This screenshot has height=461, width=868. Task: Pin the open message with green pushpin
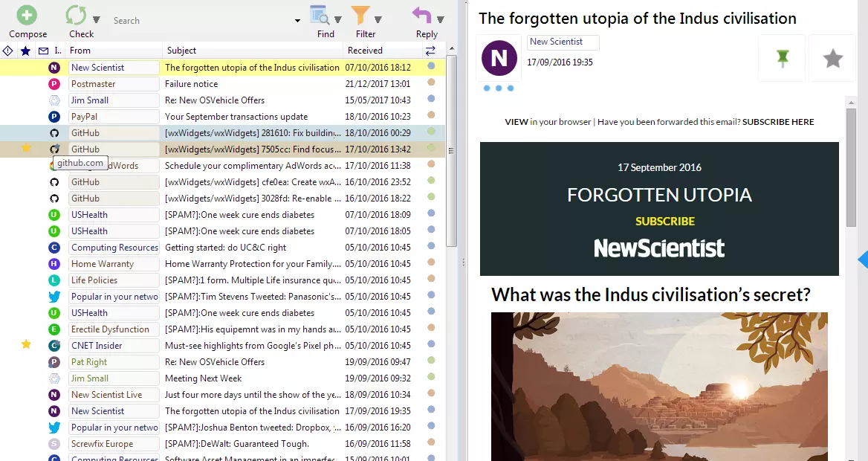(x=782, y=58)
